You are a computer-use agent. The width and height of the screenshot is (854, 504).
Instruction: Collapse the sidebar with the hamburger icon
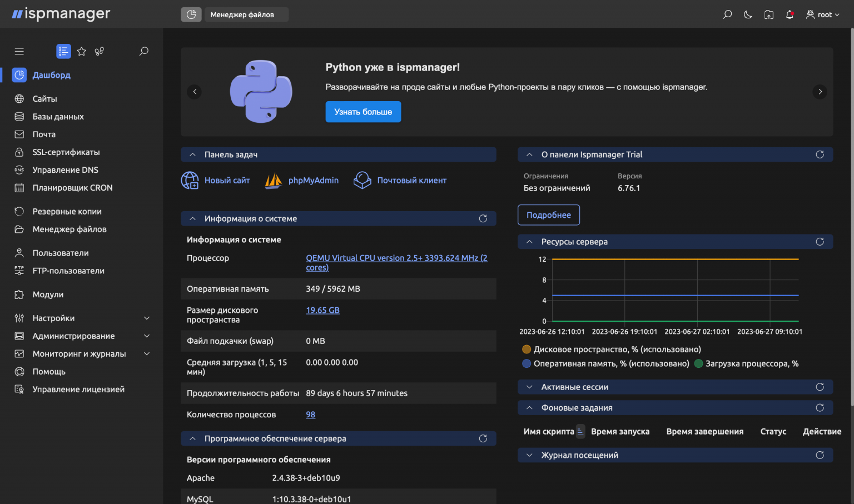tap(19, 51)
